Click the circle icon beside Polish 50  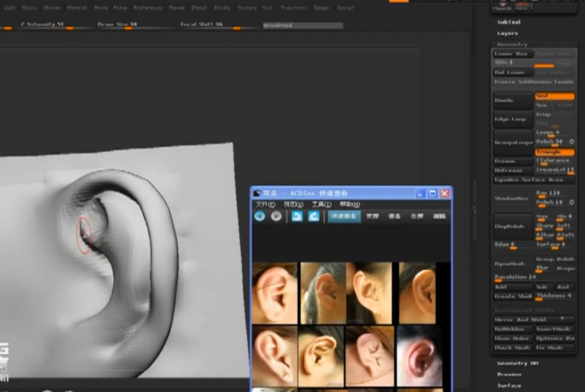(x=572, y=142)
